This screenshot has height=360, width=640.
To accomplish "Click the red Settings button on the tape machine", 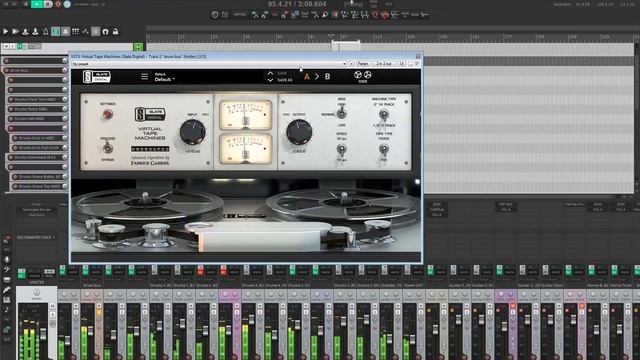I will click(108, 115).
